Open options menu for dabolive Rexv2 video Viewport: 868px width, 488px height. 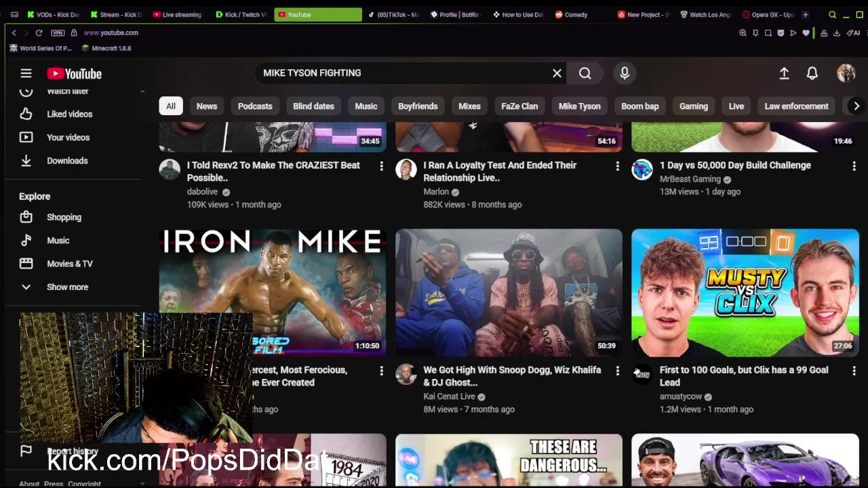381,166
